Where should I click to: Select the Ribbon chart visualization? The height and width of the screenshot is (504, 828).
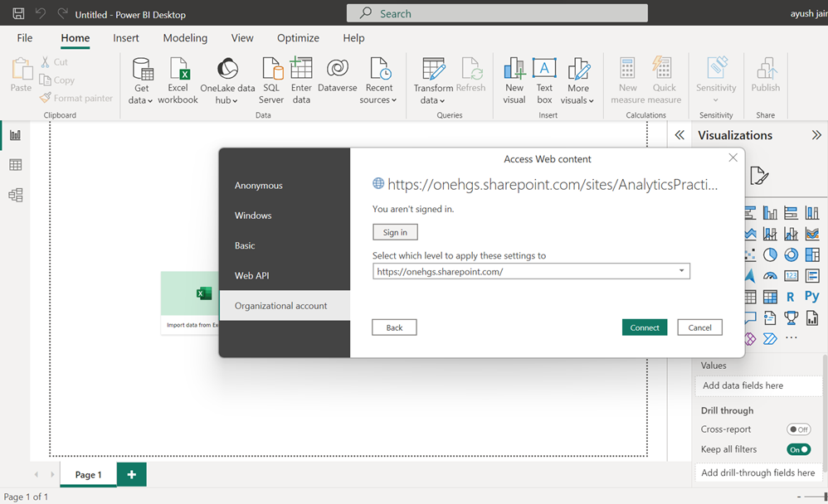click(x=812, y=233)
